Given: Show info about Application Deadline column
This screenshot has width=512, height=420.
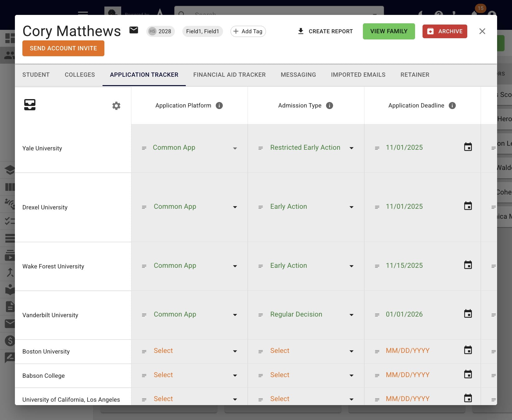Looking at the screenshot, I should (452, 106).
